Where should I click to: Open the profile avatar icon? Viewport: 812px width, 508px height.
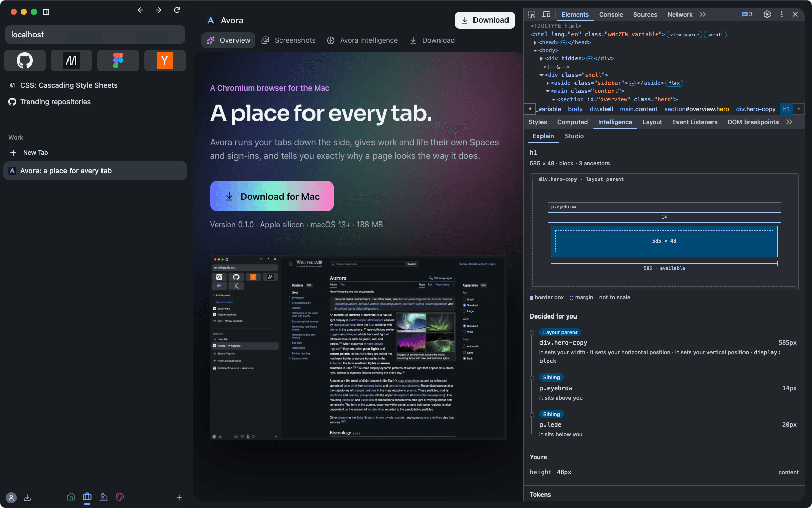pyautogui.click(x=11, y=498)
